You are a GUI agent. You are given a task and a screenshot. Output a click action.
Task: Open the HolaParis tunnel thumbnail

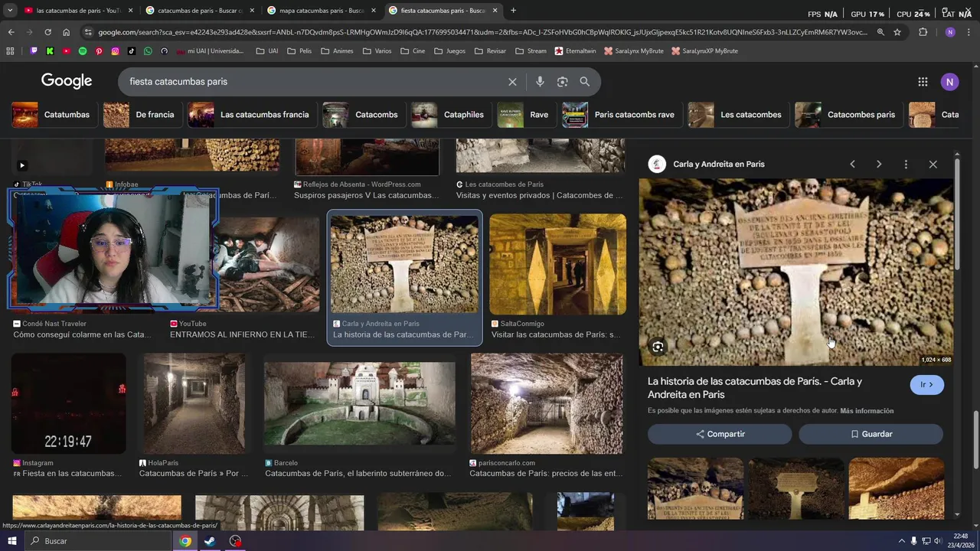click(194, 403)
